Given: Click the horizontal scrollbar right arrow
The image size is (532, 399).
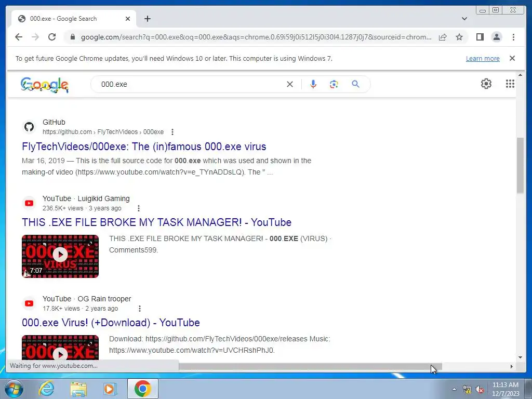Looking at the screenshot, I should [512, 366].
